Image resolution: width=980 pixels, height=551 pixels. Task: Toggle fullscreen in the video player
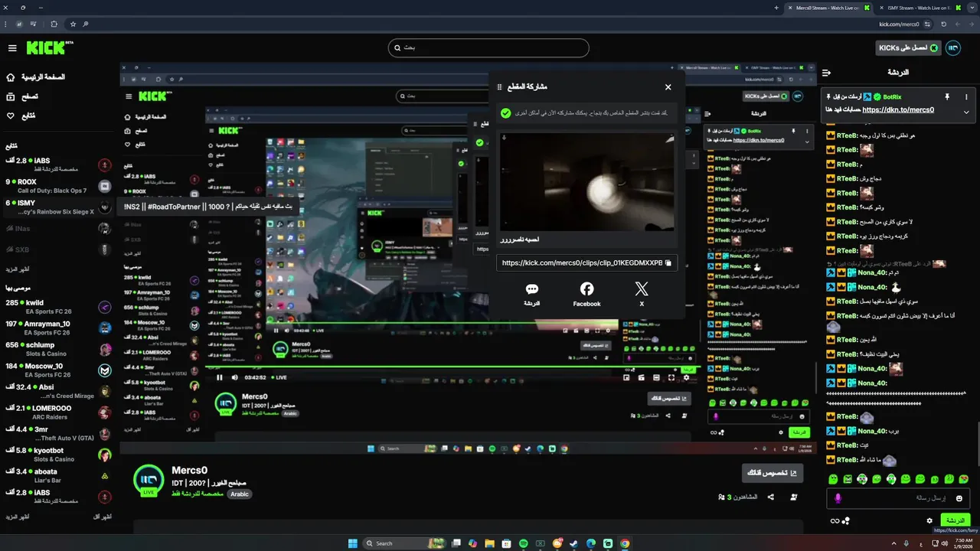671,377
